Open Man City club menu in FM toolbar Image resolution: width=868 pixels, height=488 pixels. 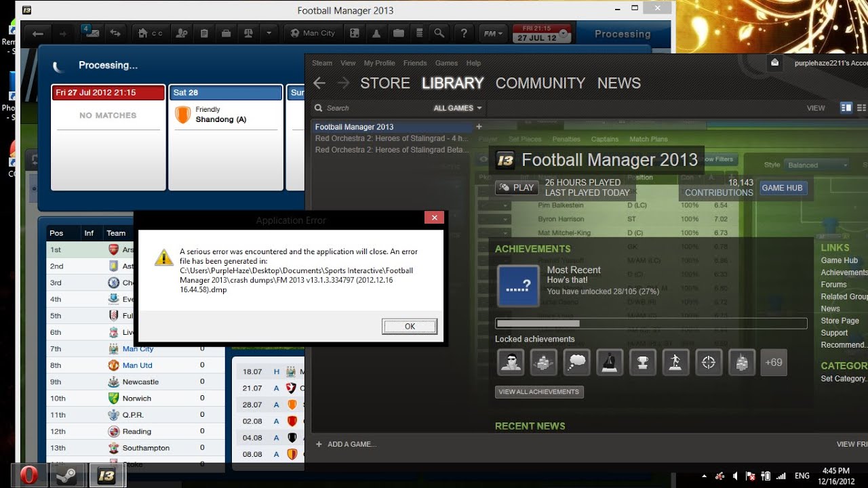(313, 33)
